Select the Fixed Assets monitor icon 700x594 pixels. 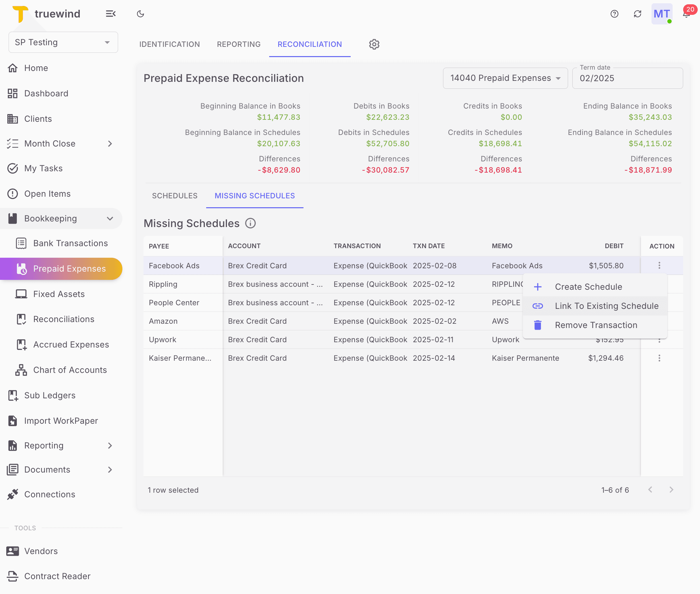[21, 294]
